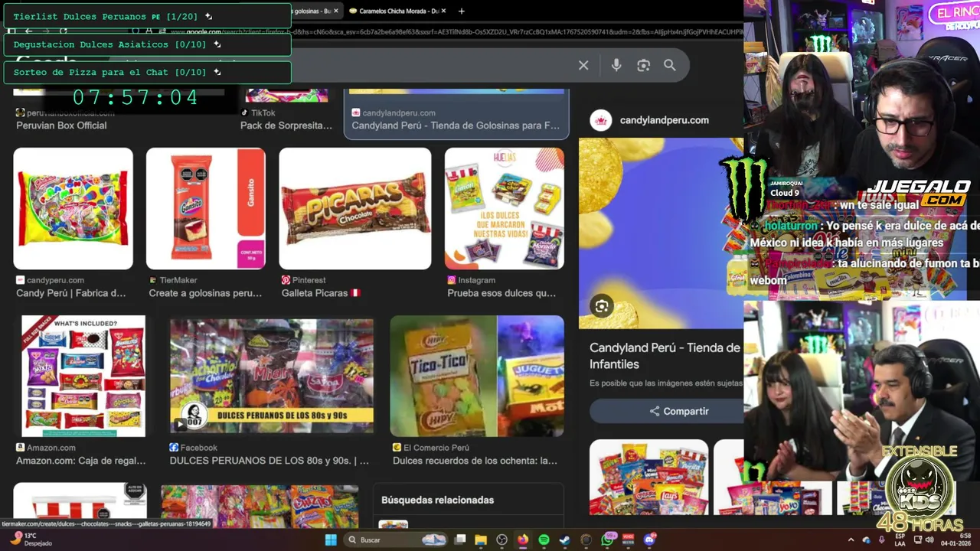This screenshot has height=551, width=980.
Task: Click the 'Prueba esos dulces qu...' Instagram caption
Action: [x=501, y=293]
